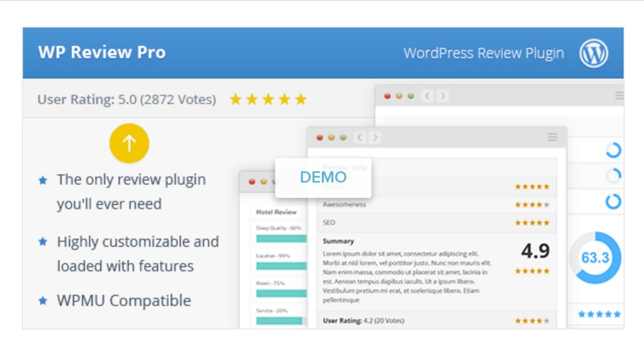This screenshot has height=357, width=644.
Task: Click the 63.3 circular score donut
Action: [595, 258]
